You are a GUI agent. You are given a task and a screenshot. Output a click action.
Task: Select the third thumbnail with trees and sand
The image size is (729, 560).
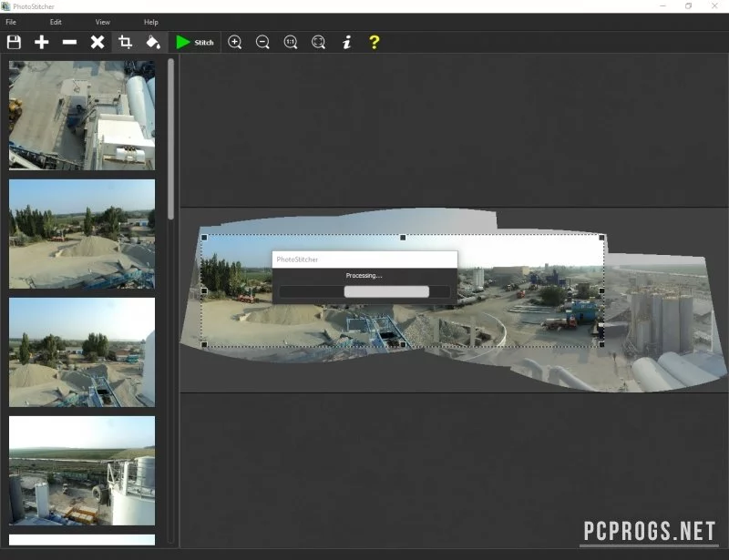click(x=82, y=352)
